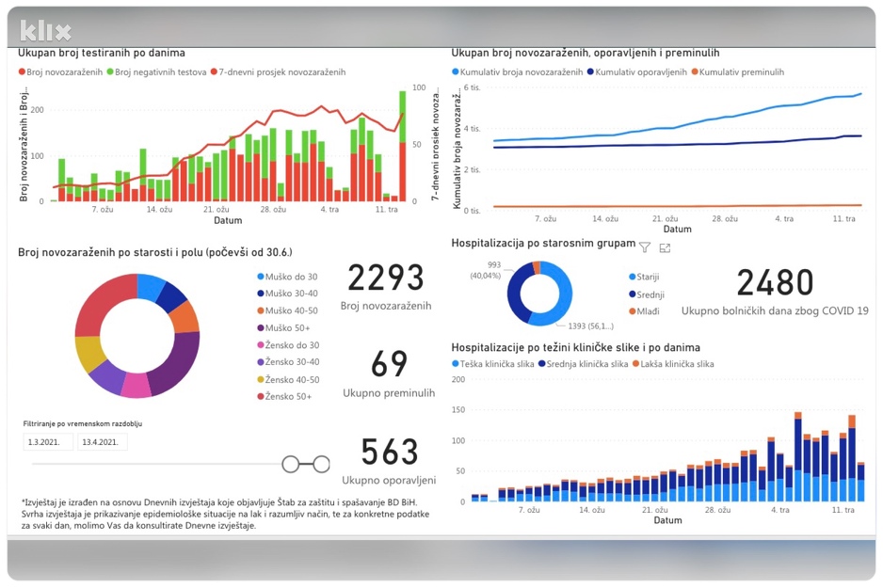This screenshot has height=588, width=883.
Task: Click the 2480 hospital days card
Action: tap(775, 292)
